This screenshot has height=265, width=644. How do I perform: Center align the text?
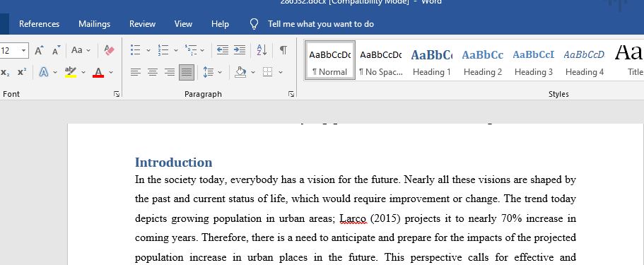[153, 73]
